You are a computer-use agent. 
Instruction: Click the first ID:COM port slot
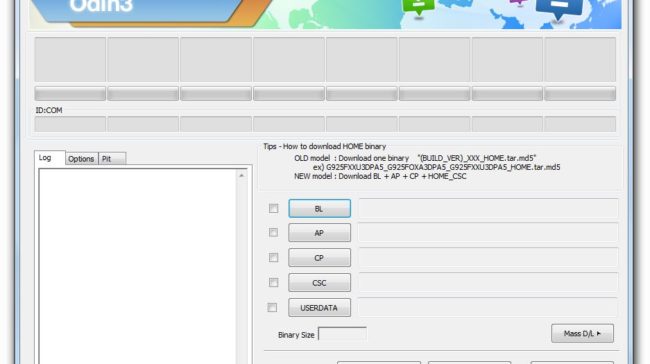pos(70,124)
